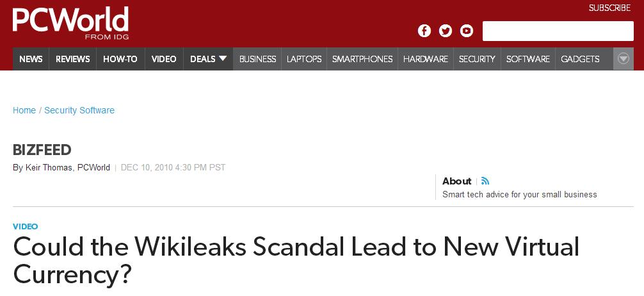This screenshot has height=296, width=644.
Task: Open the Reviews section
Action: [x=72, y=59]
